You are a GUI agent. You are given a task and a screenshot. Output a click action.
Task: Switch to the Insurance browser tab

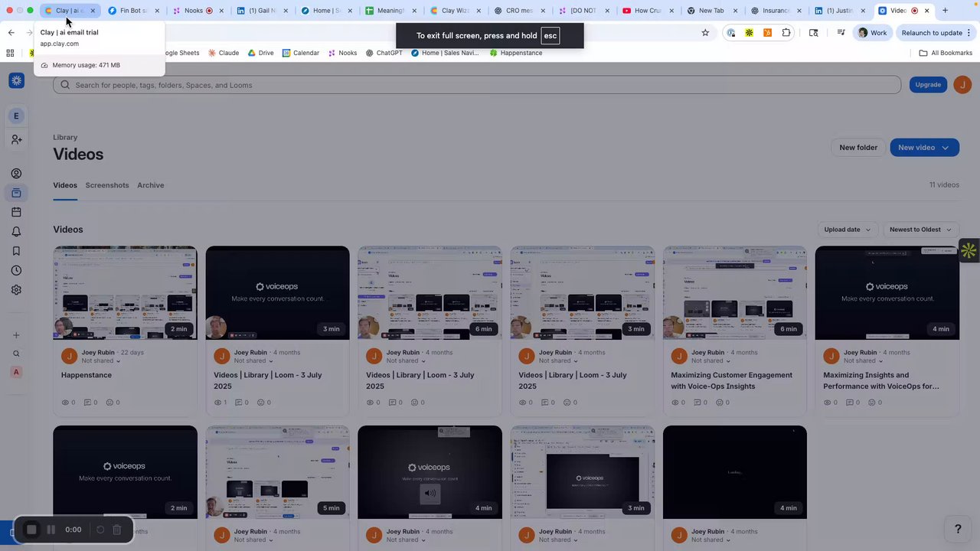coord(776,11)
